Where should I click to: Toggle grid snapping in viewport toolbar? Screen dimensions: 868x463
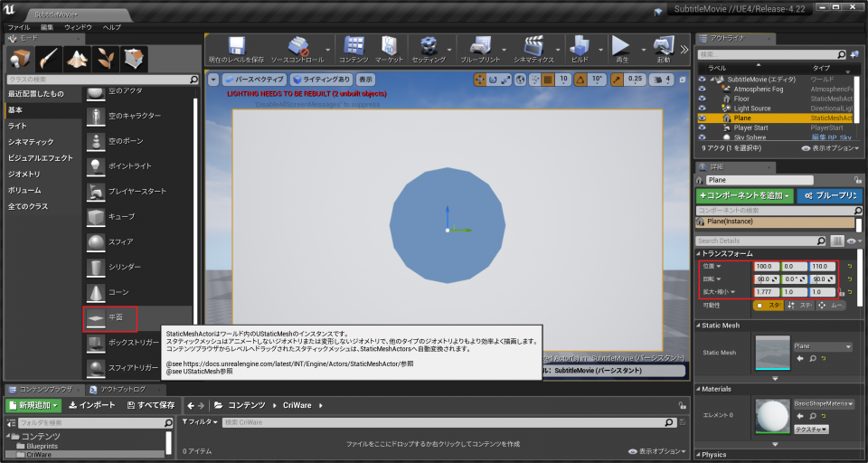pyautogui.click(x=548, y=80)
